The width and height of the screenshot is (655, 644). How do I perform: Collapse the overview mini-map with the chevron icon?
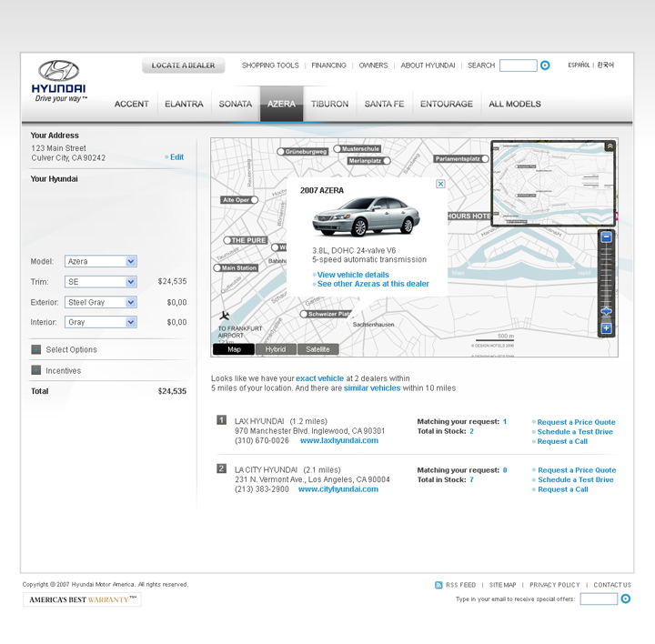(x=610, y=146)
